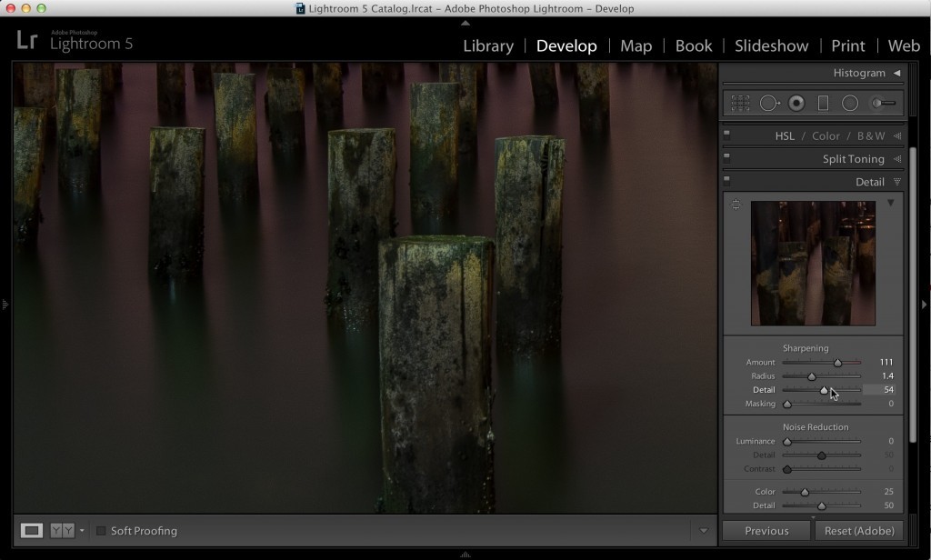Click the Soft Proofing label
931x560 pixels.
pyautogui.click(x=144, y=531)
